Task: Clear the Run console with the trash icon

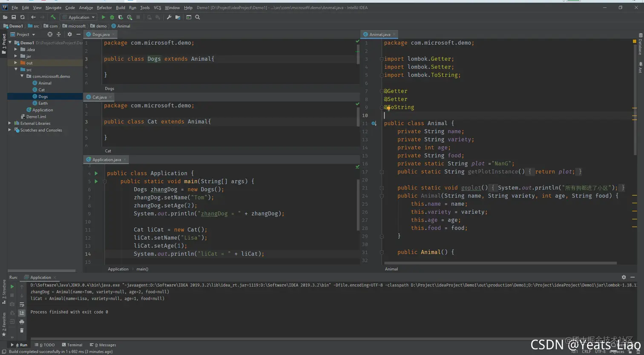Action: [x=22, y=331]
